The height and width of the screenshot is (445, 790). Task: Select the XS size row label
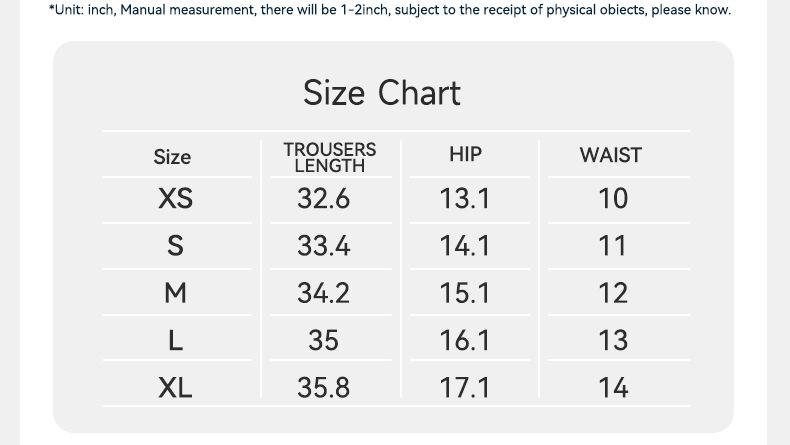click(175, 198)
